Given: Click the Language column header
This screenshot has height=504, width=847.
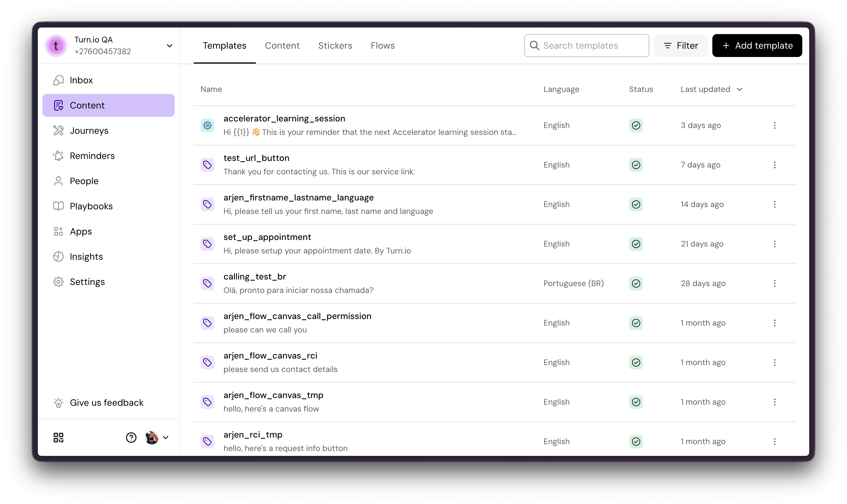Looking at the screenshot, I should (561, 89).
